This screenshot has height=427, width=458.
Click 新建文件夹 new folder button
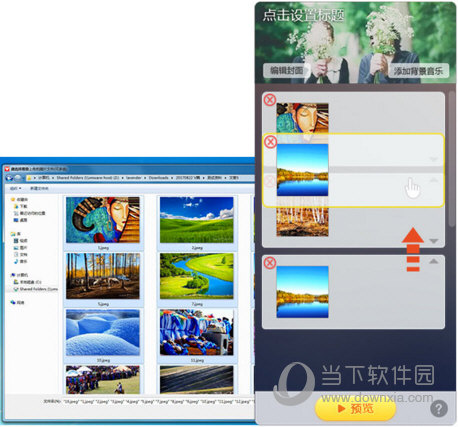tap(39, 188)
